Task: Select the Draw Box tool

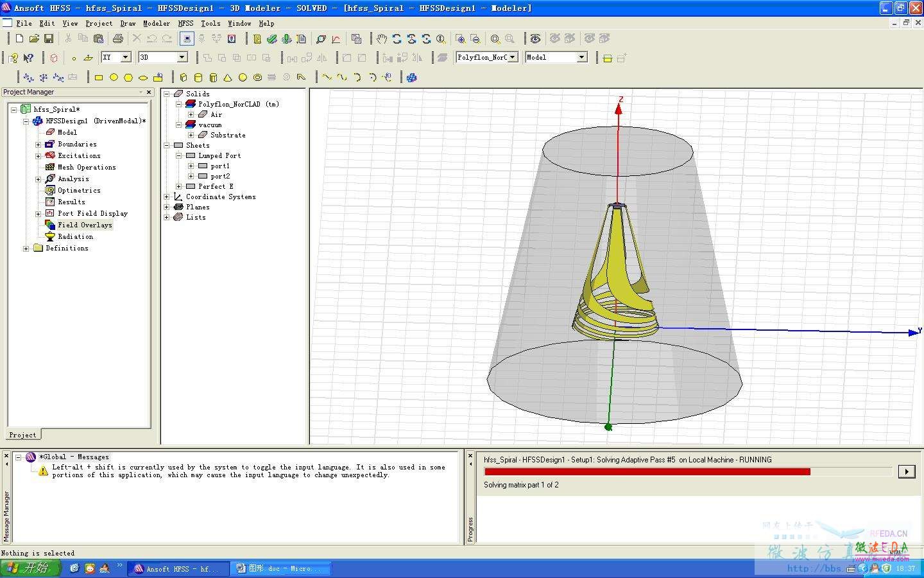Action: point(184,78)
